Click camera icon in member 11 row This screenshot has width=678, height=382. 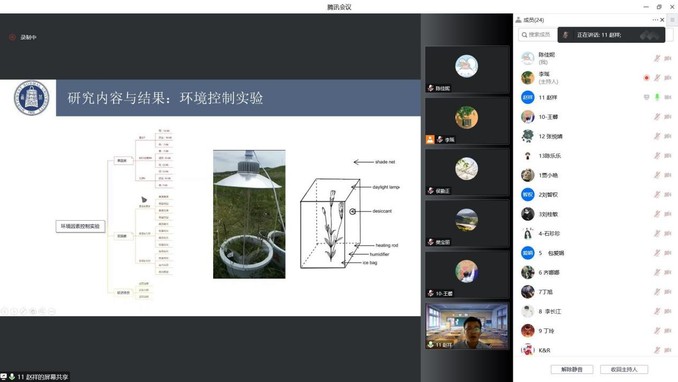click(x=668, y=97)
